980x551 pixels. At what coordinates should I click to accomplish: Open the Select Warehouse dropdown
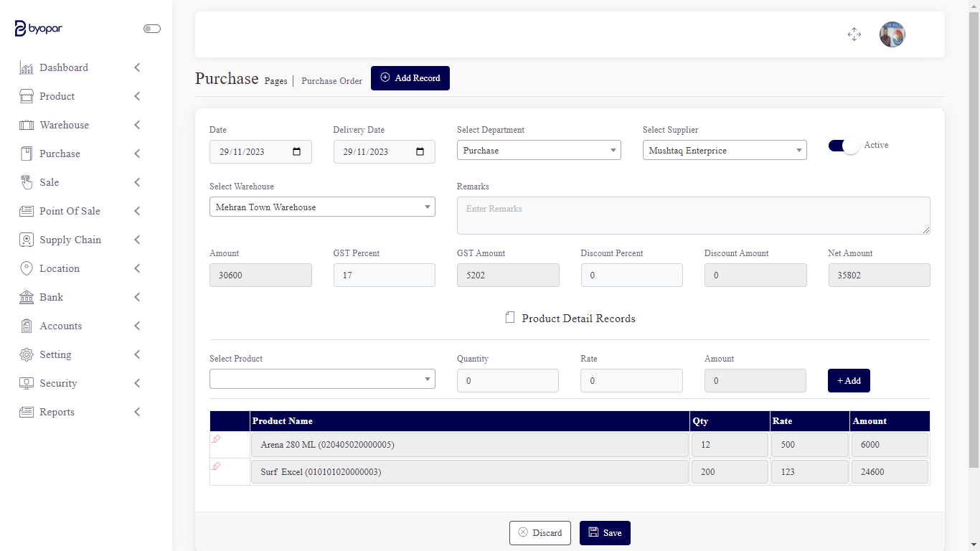322,207
